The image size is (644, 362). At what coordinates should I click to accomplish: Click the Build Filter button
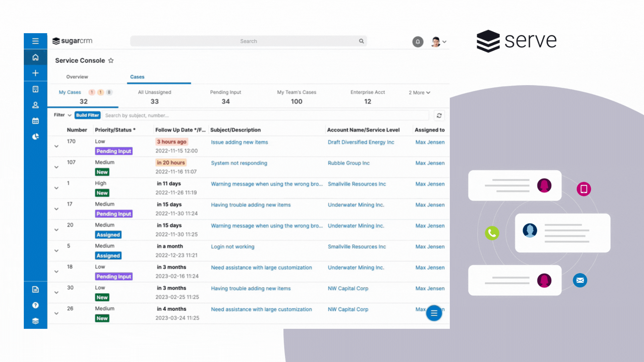[88, 115]
